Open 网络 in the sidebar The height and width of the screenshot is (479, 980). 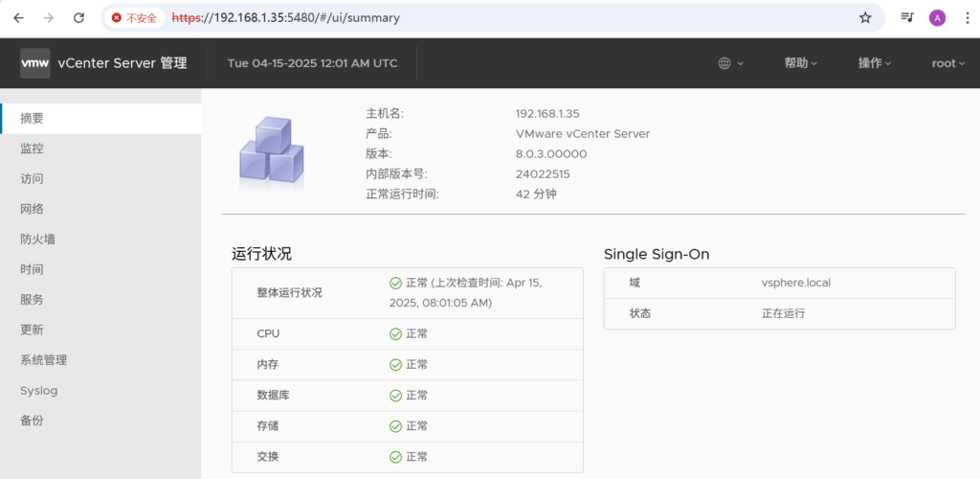coord(100,209)
